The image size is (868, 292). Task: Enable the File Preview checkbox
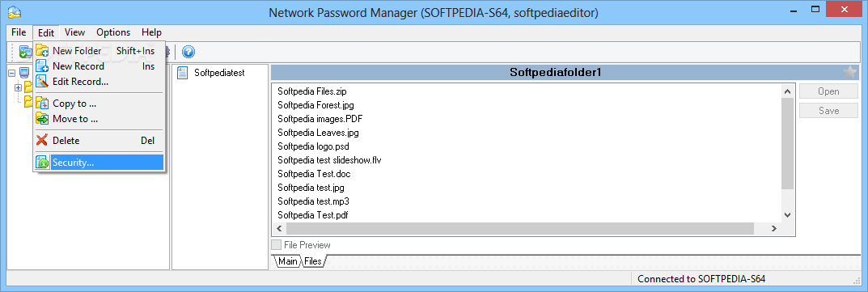pos(276,244)
